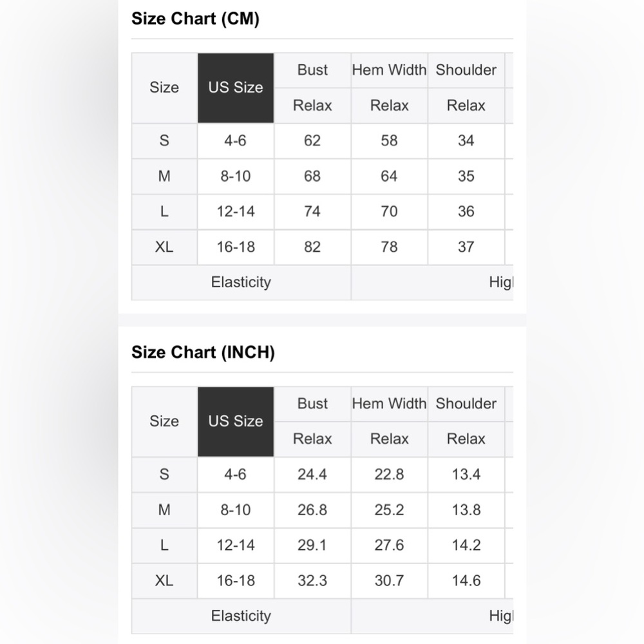Select the Bust column header in CM chart
This screenshot has width=644, height=644.
point(312,70)
